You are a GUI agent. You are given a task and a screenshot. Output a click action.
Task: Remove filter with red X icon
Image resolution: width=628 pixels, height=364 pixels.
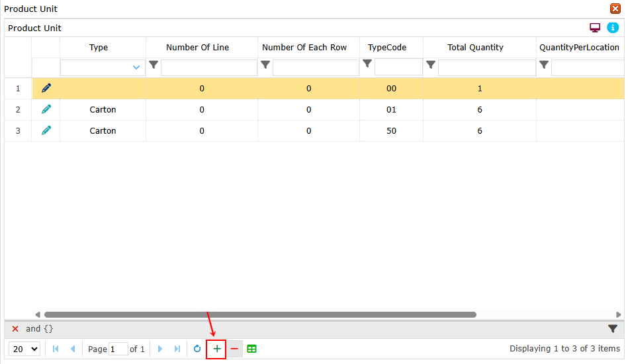pos(15,329)
